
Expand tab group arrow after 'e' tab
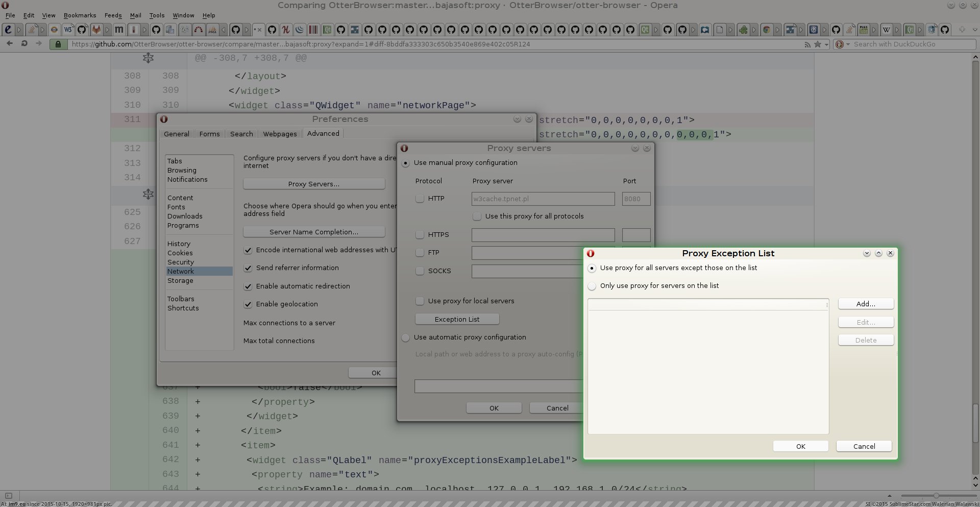tap(19, 30)
